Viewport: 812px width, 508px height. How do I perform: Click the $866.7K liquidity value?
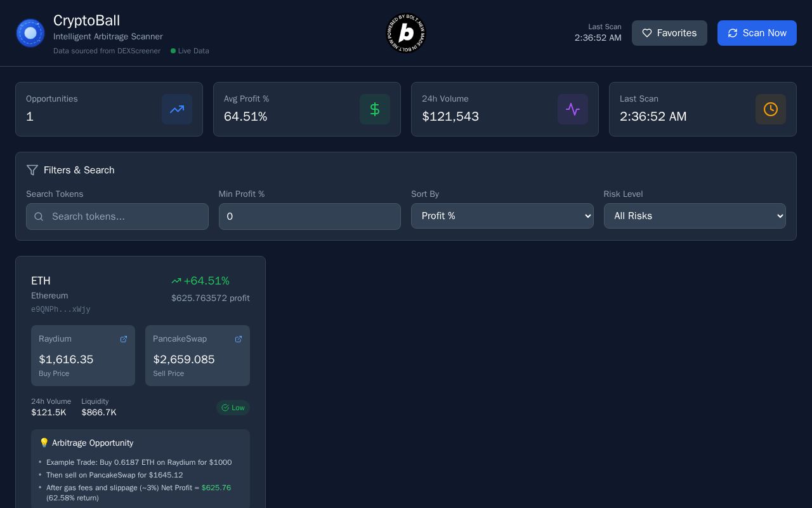tap(99, 413)
